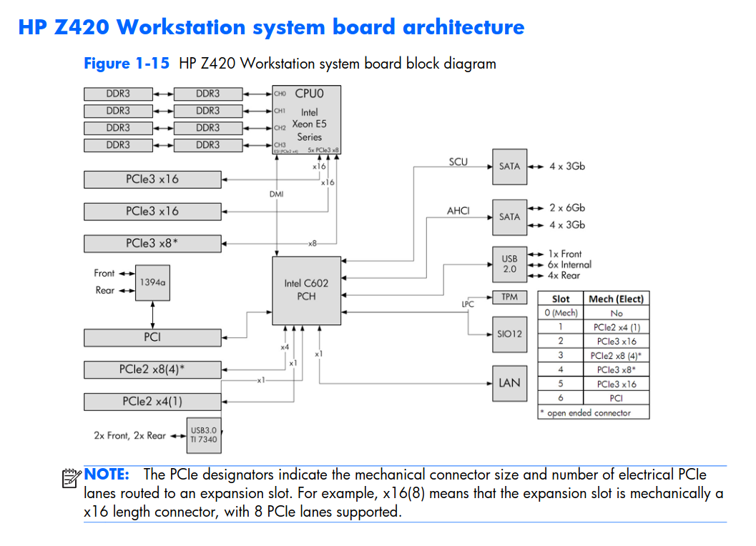Click the TPM block

[x=510, y=297]
